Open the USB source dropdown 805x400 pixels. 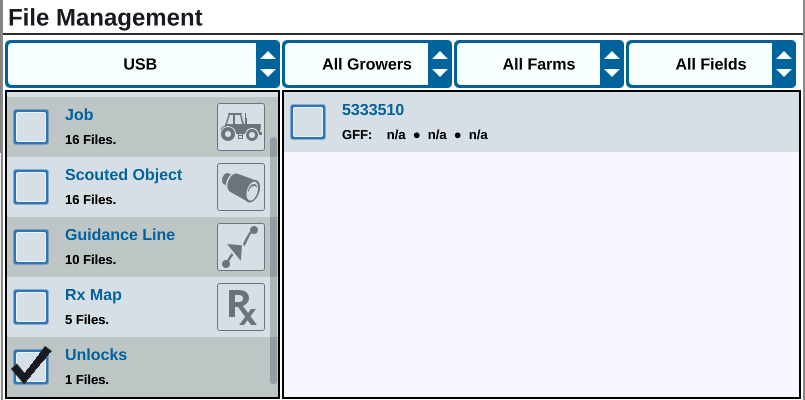pyautogui.click(x=142, y=65)
